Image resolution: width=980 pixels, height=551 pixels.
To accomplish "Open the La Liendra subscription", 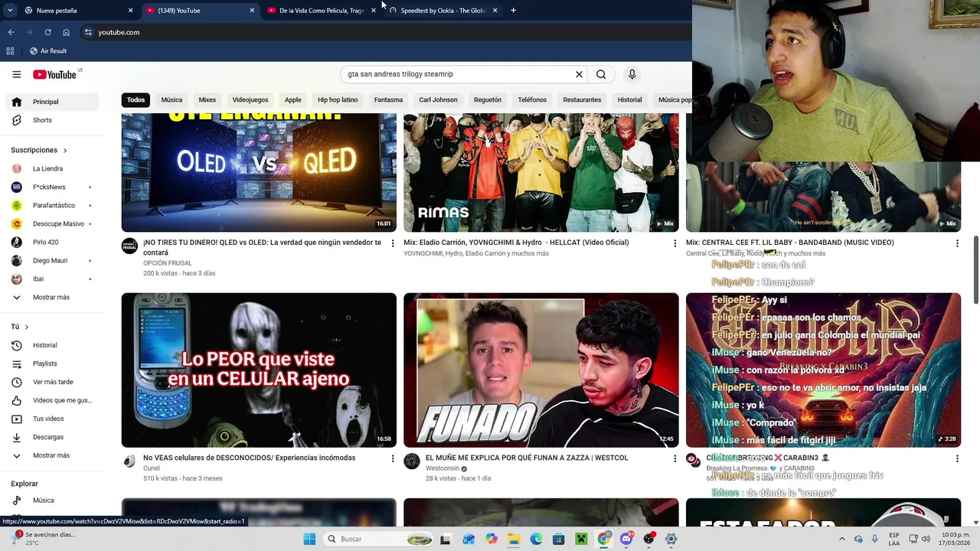I will tap(52, 168).
